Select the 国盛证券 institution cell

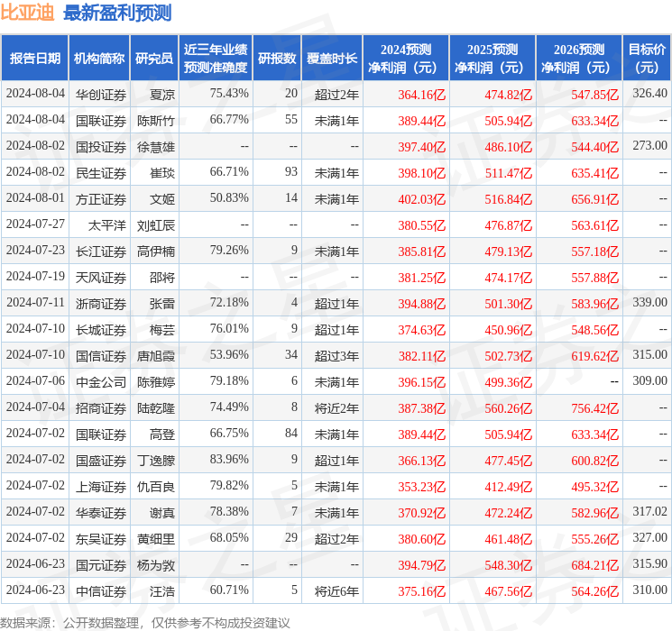pos(101,460)
